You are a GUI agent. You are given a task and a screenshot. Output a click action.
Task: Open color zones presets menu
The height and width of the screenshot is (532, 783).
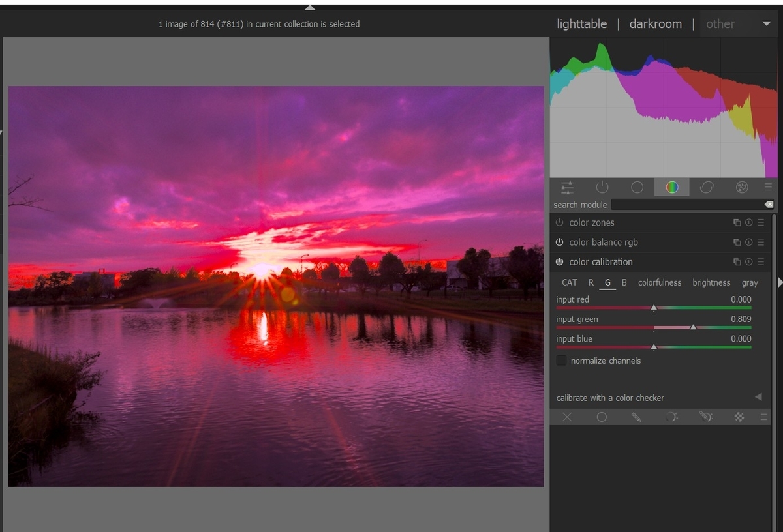click(x=761, y=223)
